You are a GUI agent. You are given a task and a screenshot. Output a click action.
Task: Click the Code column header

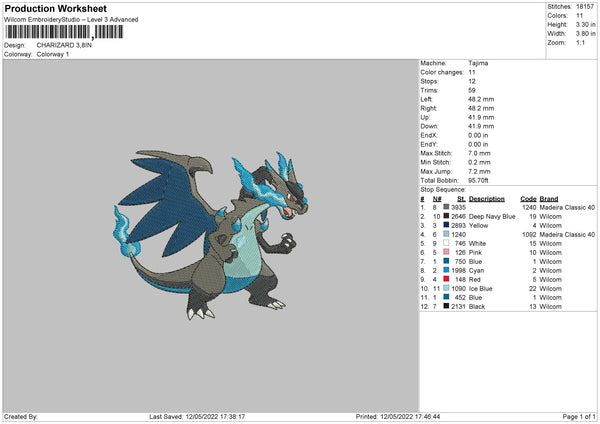tap(528, 199)
